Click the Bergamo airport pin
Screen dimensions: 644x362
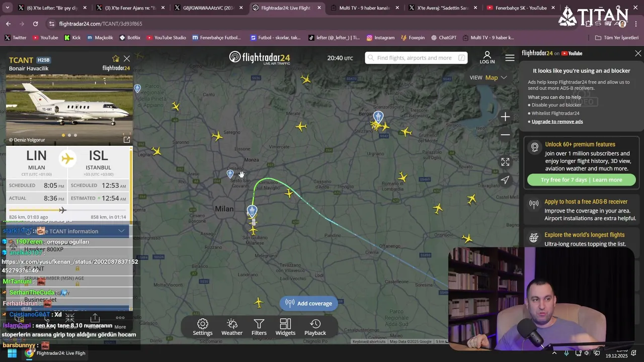tap(378, 117)
